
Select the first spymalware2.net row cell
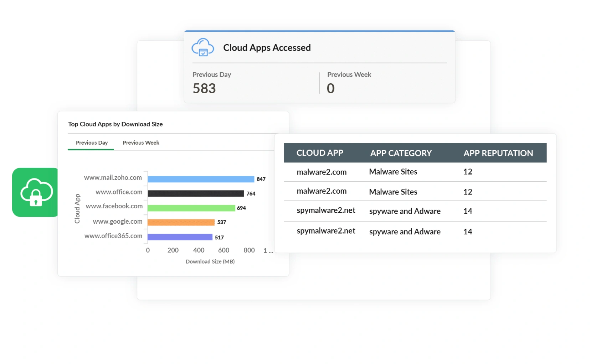coord(326,210)
